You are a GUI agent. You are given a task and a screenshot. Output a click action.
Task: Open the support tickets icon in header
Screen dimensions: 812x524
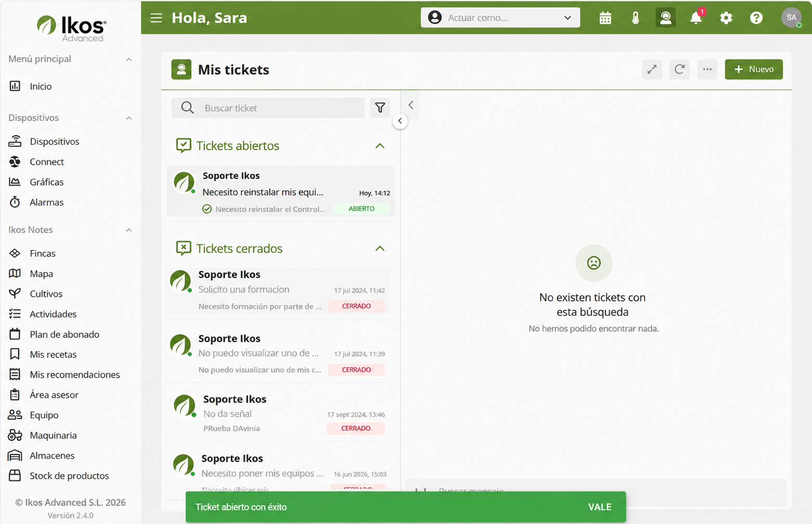[x=665, y=18]
